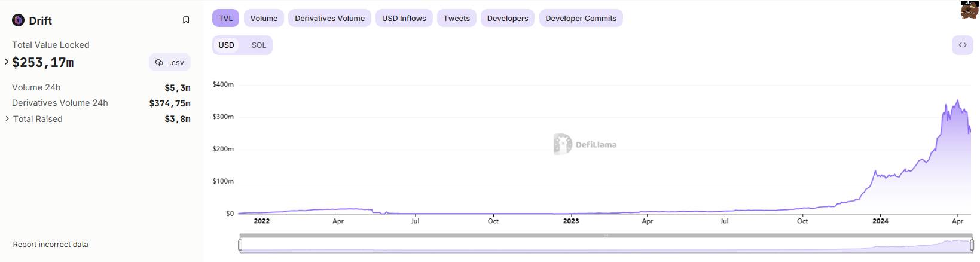This screenshot has width=980, height=262.
Task: Toggle the Tweets chart series
Action: pyautogui.click(x=457, y=18)
